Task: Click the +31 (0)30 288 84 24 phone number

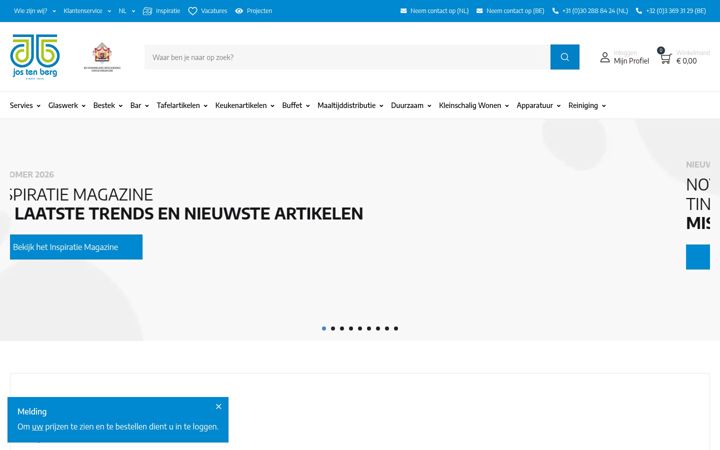Action: (595, 11)
